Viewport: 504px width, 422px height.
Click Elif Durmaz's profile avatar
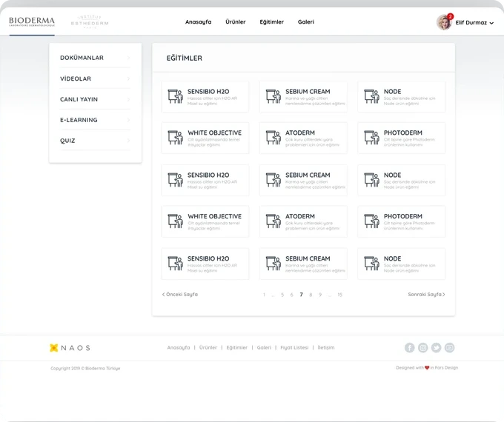[x=444, y=22]
